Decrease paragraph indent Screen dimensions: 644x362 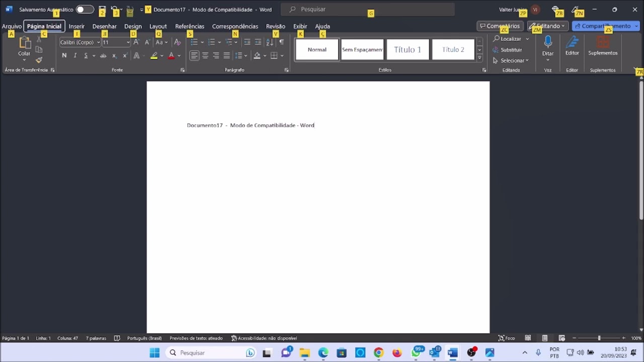[247, 42]
